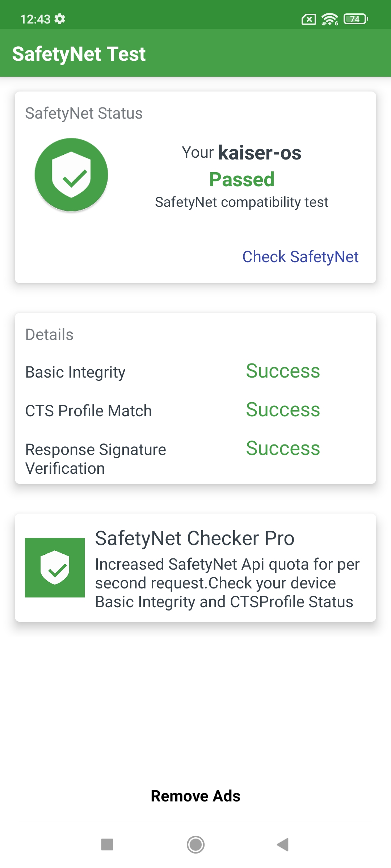Click the Remove Ads button

point(195,796)
